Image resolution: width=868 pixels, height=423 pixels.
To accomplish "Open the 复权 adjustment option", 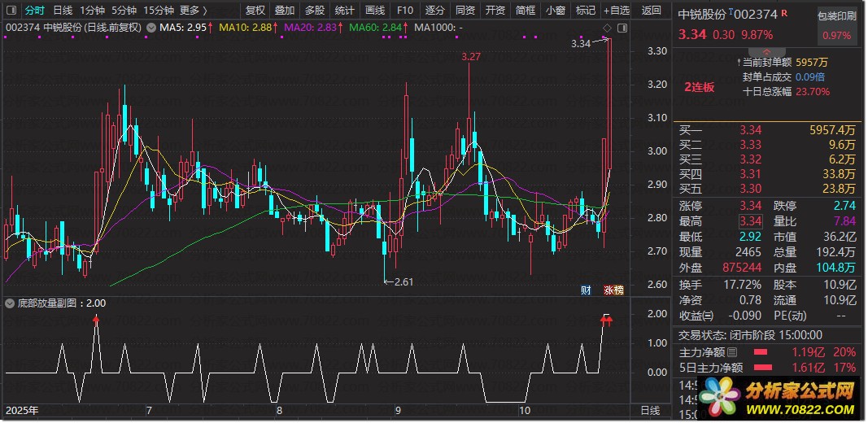I will point(255,10).
